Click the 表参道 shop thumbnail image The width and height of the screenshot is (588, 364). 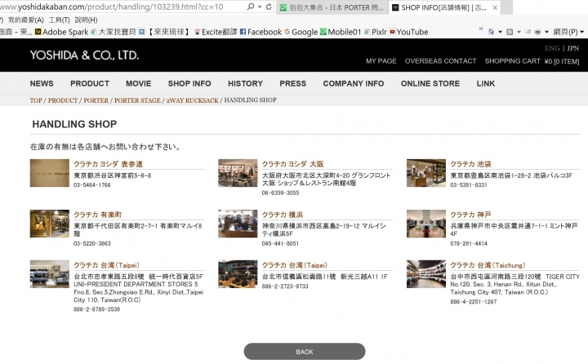click(50, 173)
